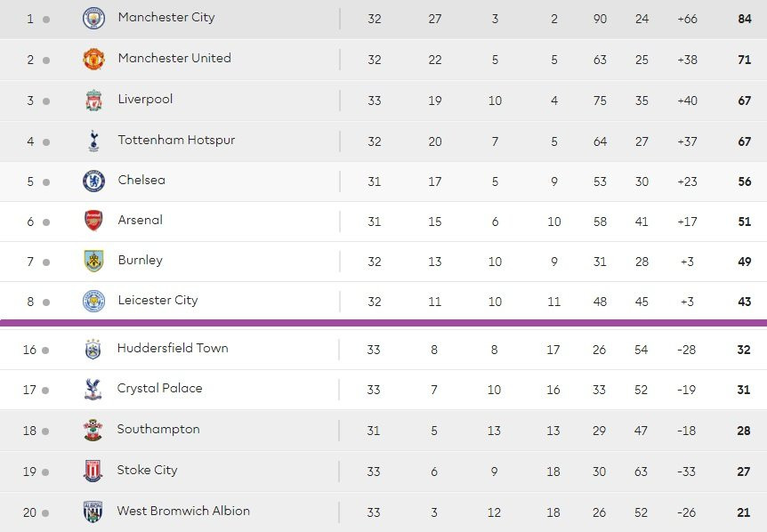Screen dimensions: 767x532
Task: Click the Chelsea club crest
Action: point(93,181)
